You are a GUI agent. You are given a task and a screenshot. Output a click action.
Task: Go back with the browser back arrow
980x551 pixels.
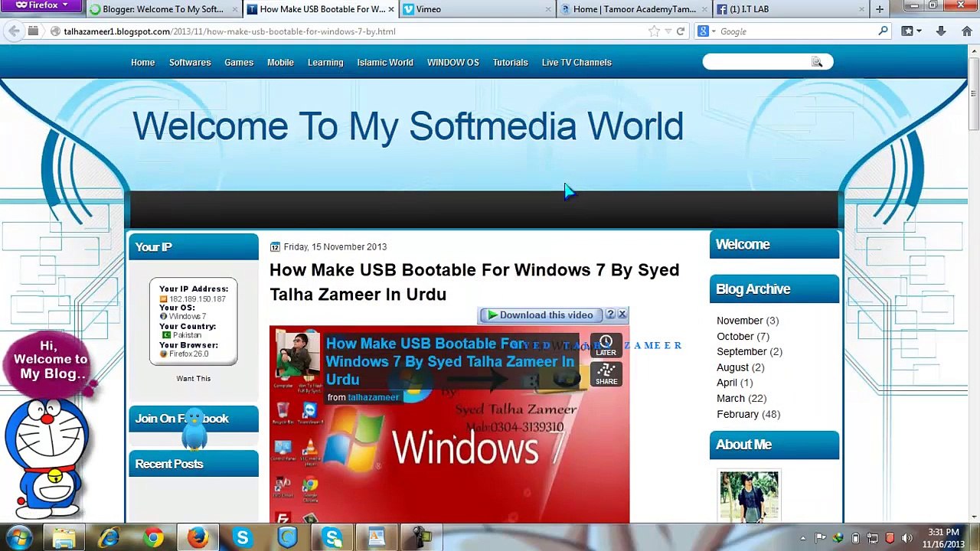click(14, 31)
